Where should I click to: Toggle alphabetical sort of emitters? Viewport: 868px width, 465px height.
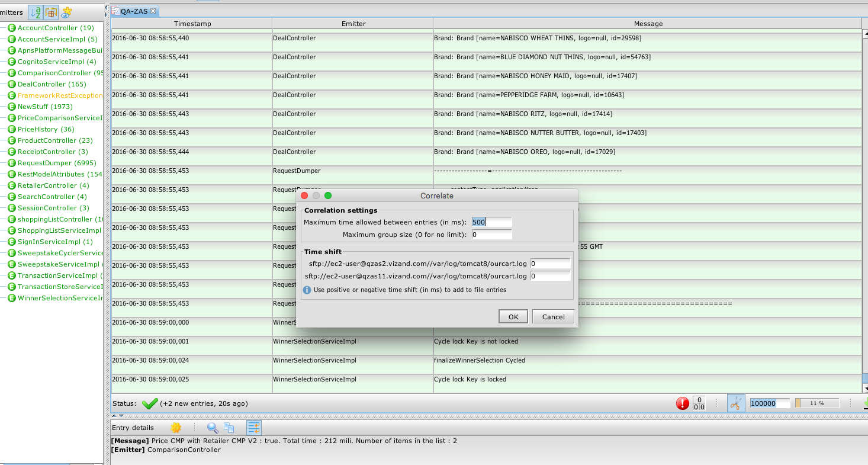(x=36, y=12)
